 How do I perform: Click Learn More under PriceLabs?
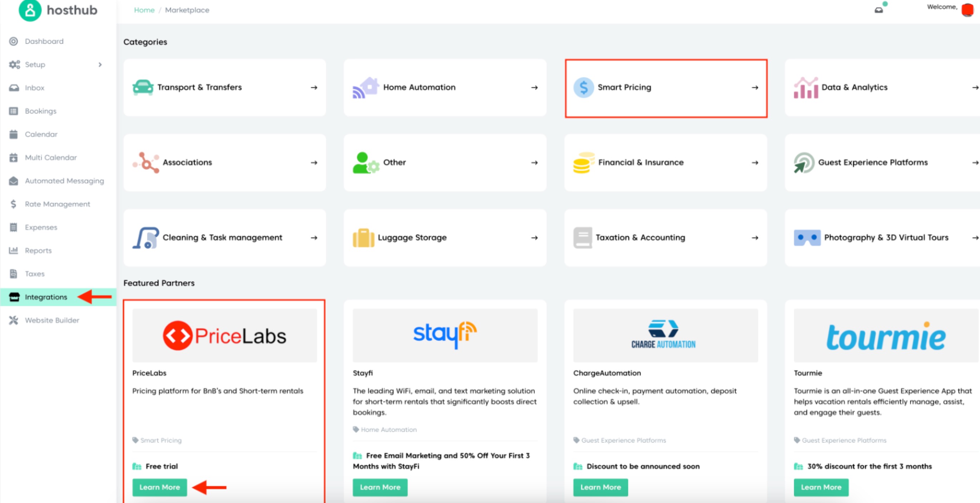[x=159, y=487]
